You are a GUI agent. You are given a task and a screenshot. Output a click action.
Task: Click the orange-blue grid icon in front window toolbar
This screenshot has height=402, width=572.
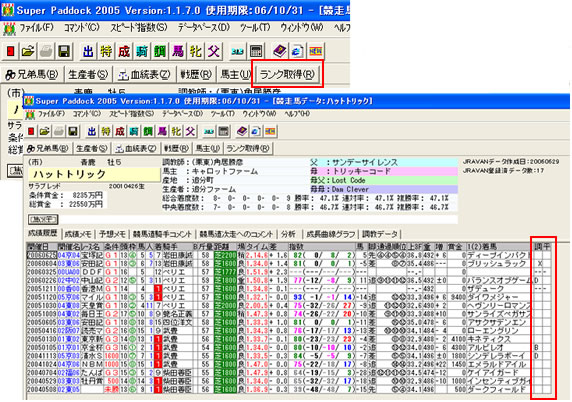[x=270, y=131]
